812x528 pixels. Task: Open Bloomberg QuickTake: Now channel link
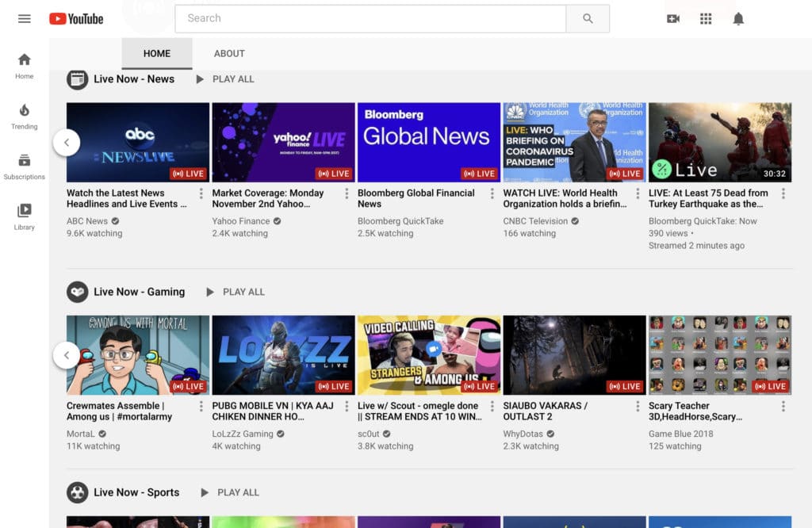pos(703,221)
